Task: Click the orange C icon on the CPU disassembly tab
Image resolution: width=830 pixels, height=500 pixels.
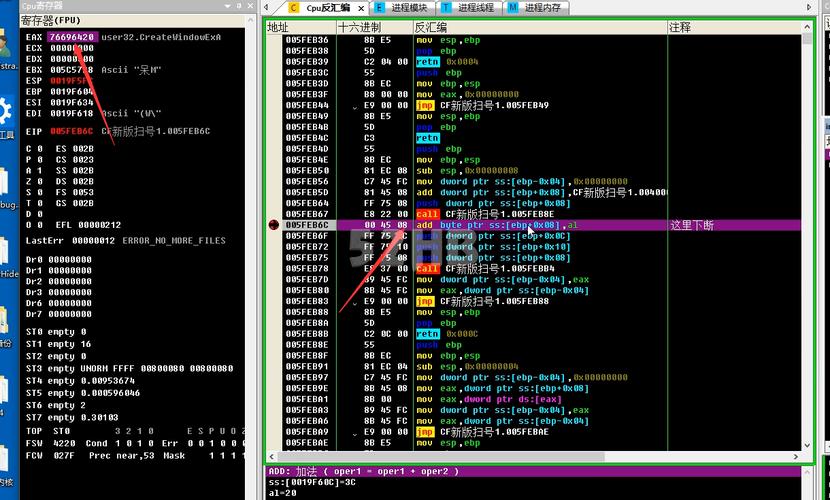Action: pyautogui.click(x=295, y=7)
